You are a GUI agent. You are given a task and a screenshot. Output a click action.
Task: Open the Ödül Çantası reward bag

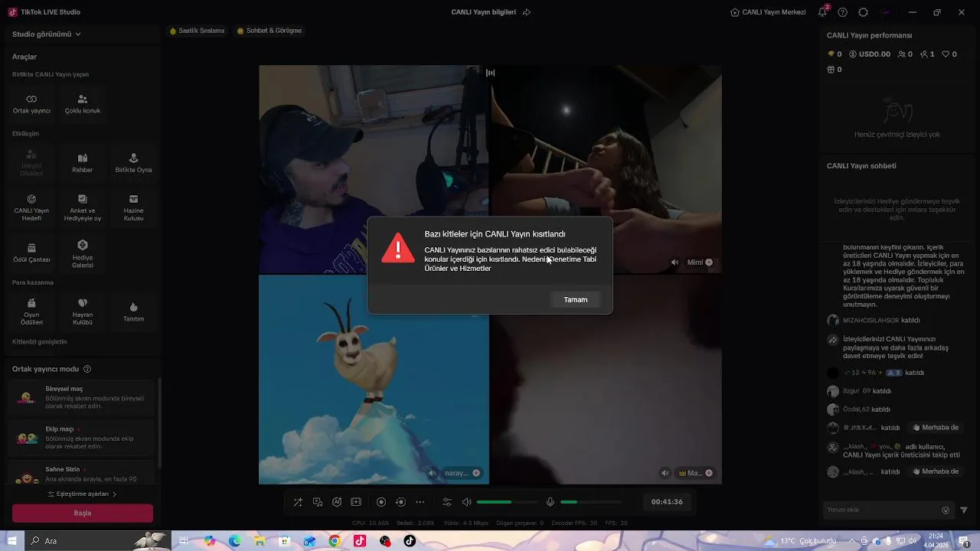31,253
